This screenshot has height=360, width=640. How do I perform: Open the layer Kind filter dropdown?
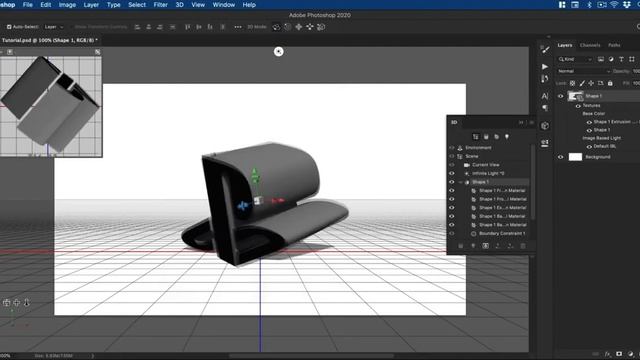pos(575,59)
